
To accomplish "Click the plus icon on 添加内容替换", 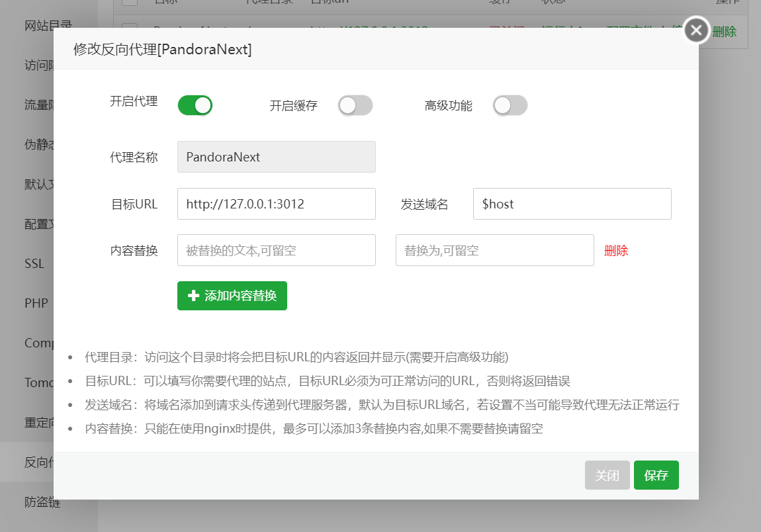I will (x=193, y=296).
